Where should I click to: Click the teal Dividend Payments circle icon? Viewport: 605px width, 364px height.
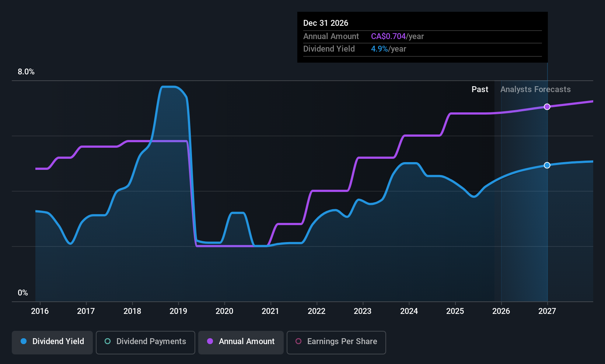107,342
